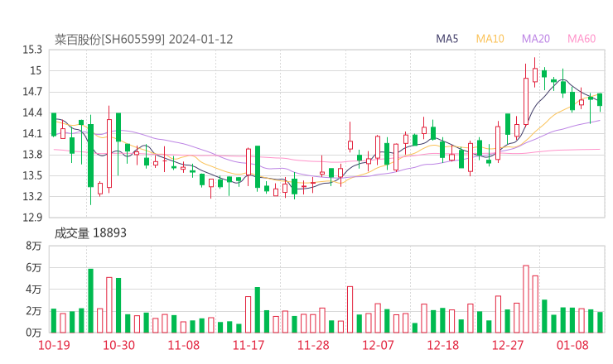Click the 12-07 date axis label

tap(378, 345)
